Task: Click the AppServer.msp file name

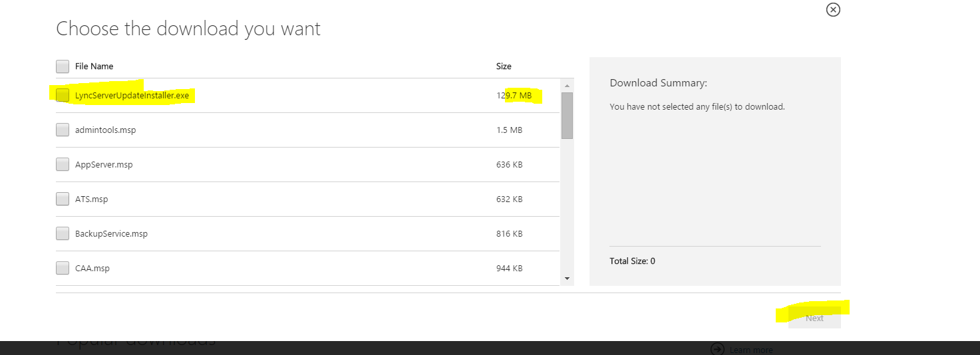Action: 104,164
